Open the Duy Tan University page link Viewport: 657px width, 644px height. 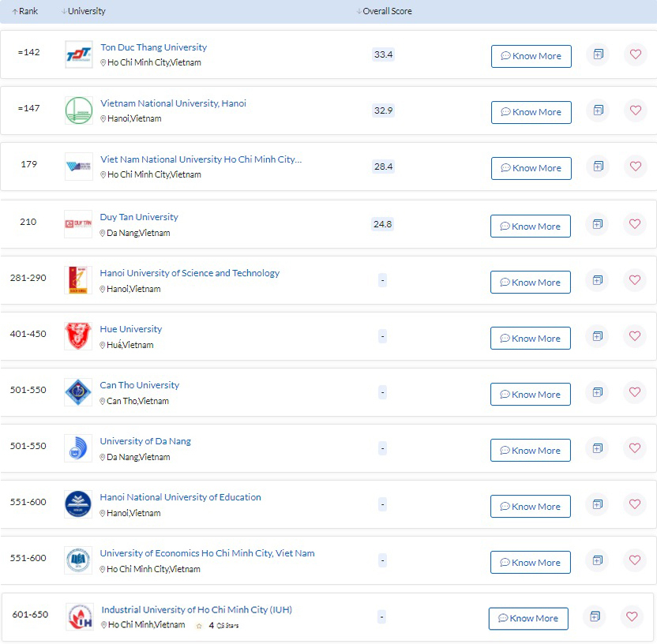[x=139, y=217]
